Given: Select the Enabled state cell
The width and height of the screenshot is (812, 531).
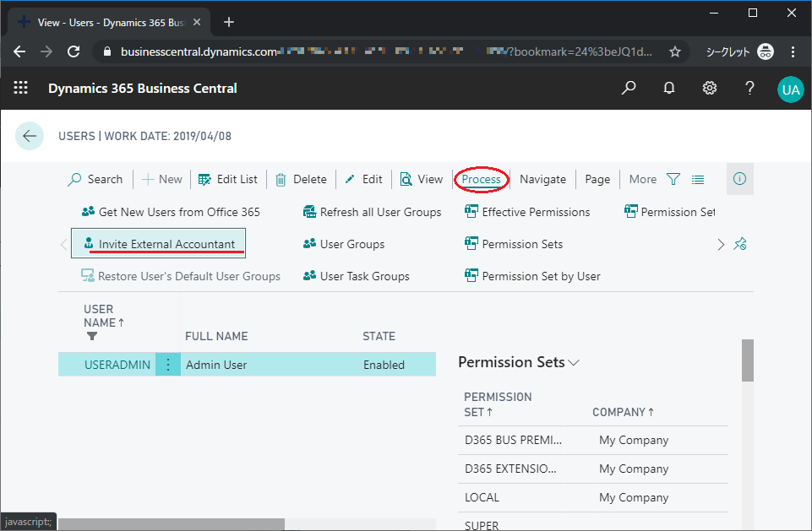Looking at the screenshot, I should pos(384,365).
